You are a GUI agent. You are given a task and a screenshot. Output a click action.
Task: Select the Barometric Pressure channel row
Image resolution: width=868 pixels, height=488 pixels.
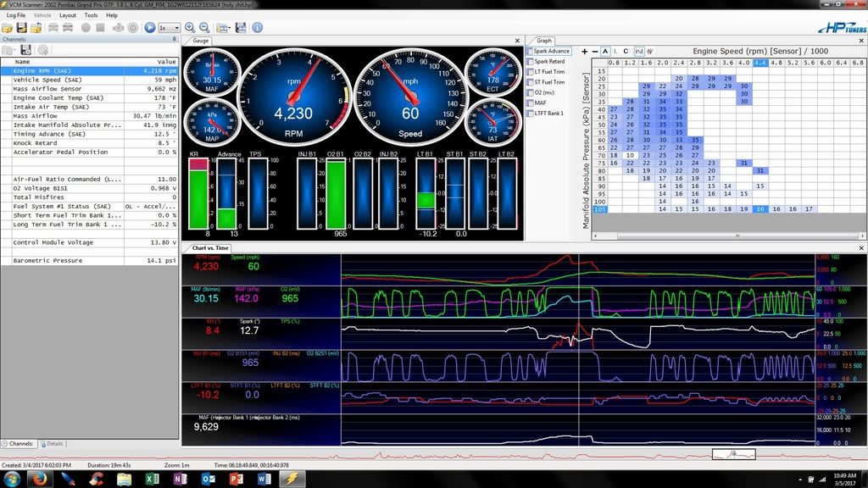pos(89,261)
